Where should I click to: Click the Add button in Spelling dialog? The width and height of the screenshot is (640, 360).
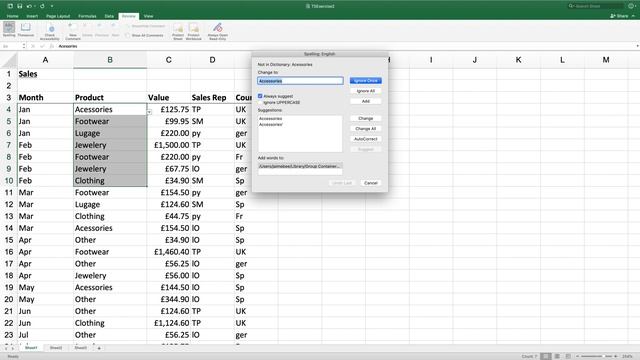click(366, 101)
